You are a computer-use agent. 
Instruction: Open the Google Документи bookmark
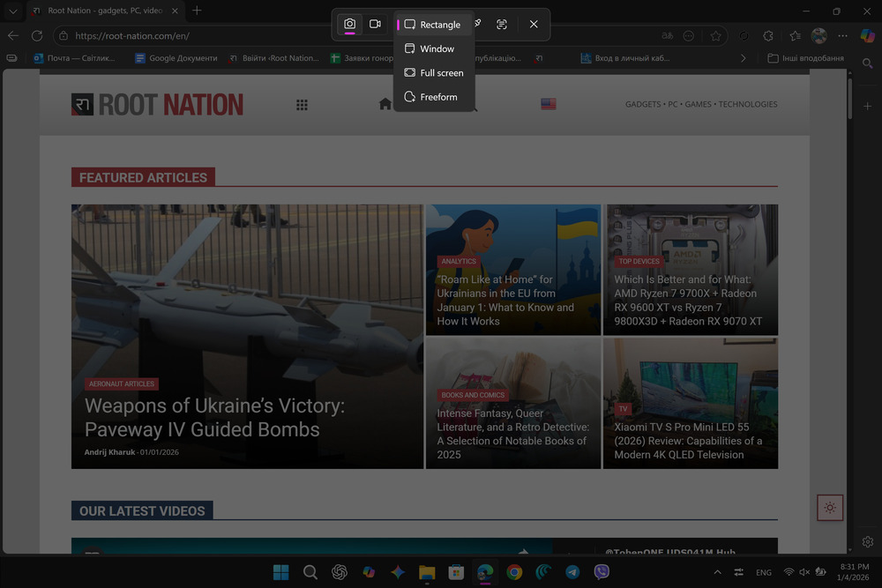tap(176, 58)
